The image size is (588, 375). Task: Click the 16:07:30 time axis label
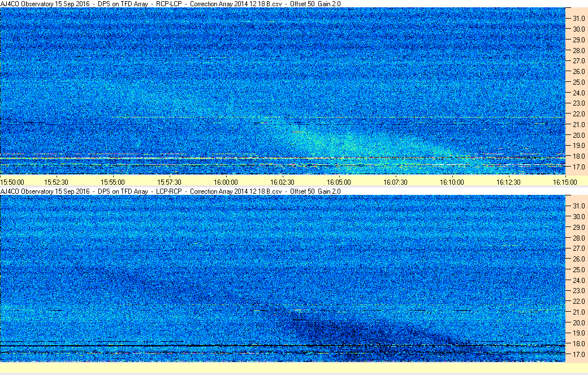[395, 182]
